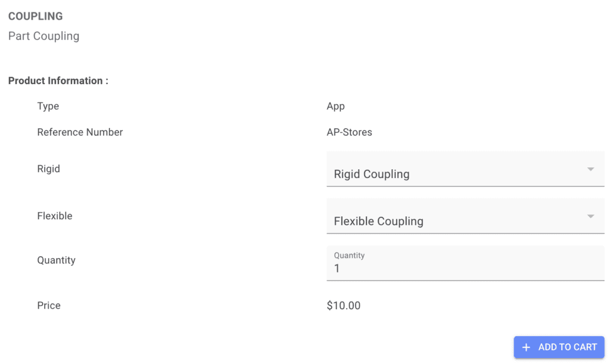Select the Part Coupling subtitle text

(43, 36)
